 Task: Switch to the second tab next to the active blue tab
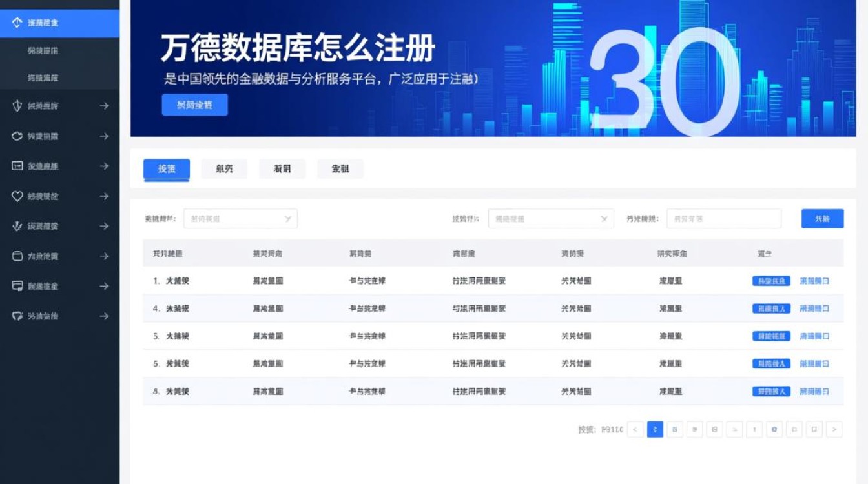[223, 168]
